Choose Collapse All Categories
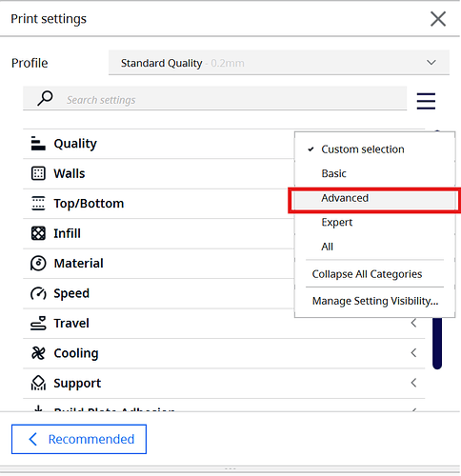Image resolution: width=461 pixels, height=476 pixels. coord(367,274)
